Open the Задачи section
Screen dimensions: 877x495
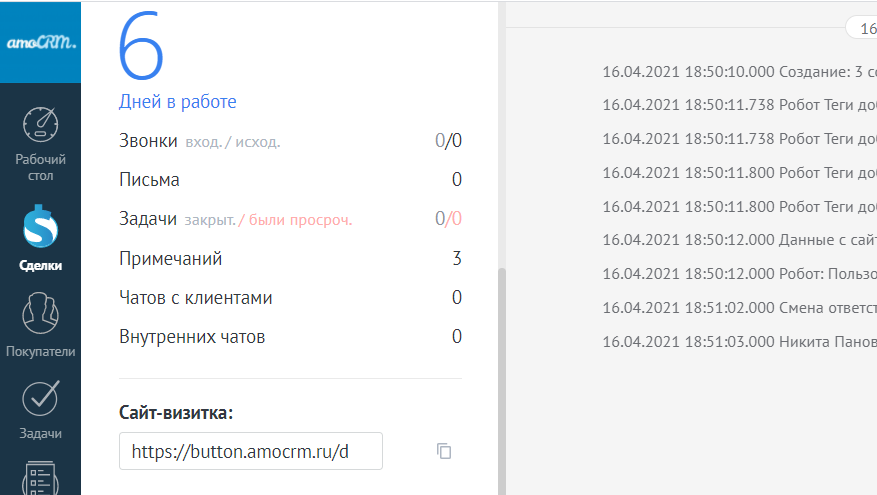pyautogui.click(x=40, y=408)
